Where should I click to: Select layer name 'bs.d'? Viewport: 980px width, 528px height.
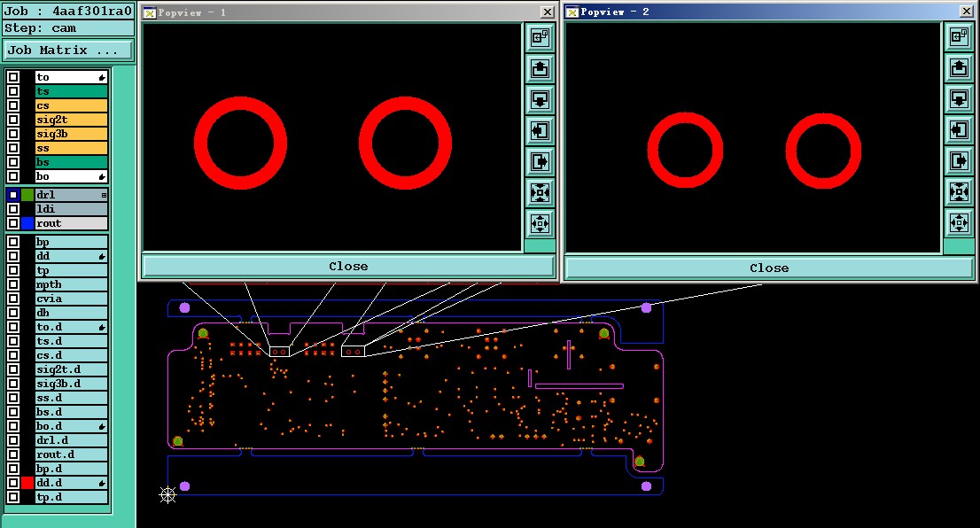tap(71, 412)
